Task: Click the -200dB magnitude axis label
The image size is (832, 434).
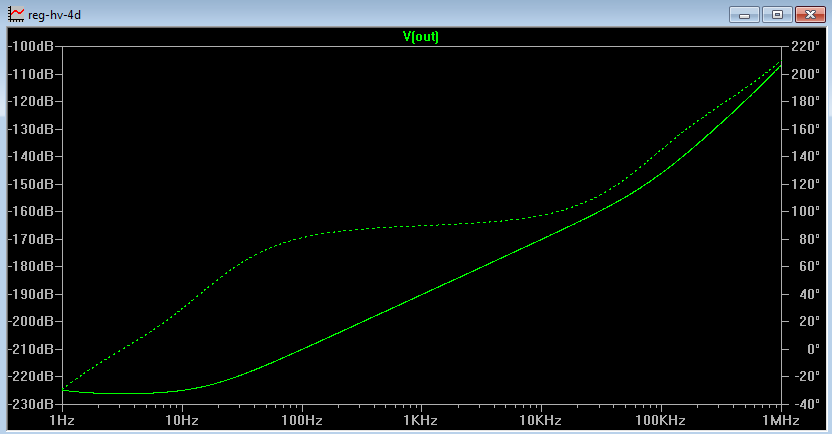Action: (31, 321)
